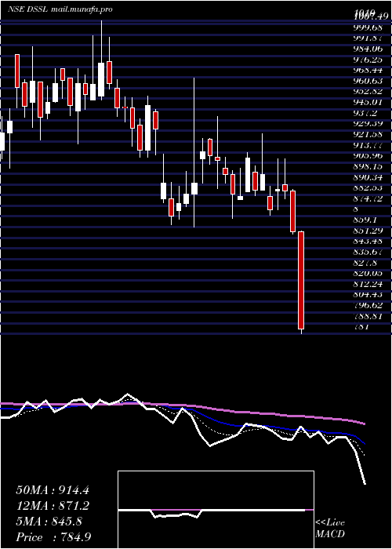Select the 929.39 price axis label
Image resolution: width=392 pixels, height=549 pixels.
click(x=368, y=124)
